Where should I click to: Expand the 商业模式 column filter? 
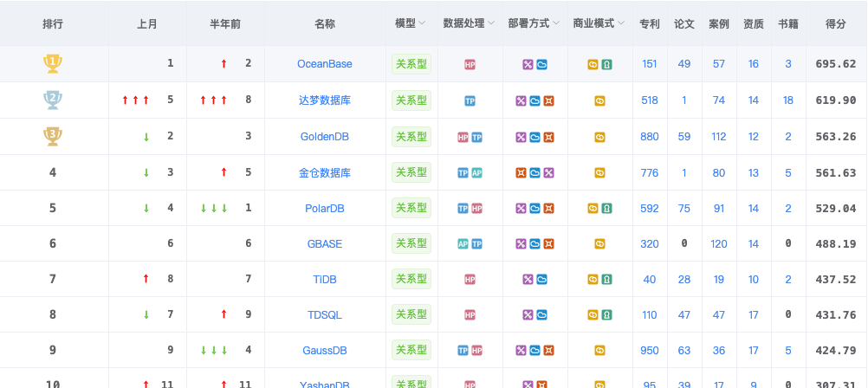click(621, 24)
